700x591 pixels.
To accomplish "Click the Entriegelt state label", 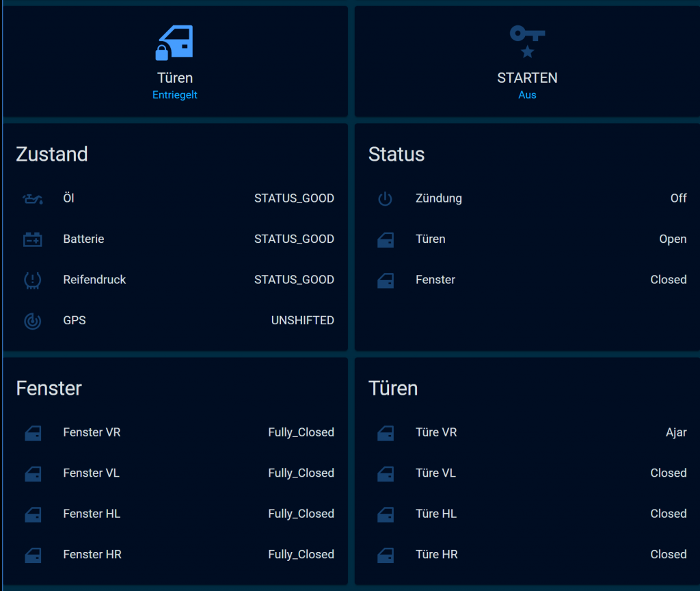I will 175,95.
